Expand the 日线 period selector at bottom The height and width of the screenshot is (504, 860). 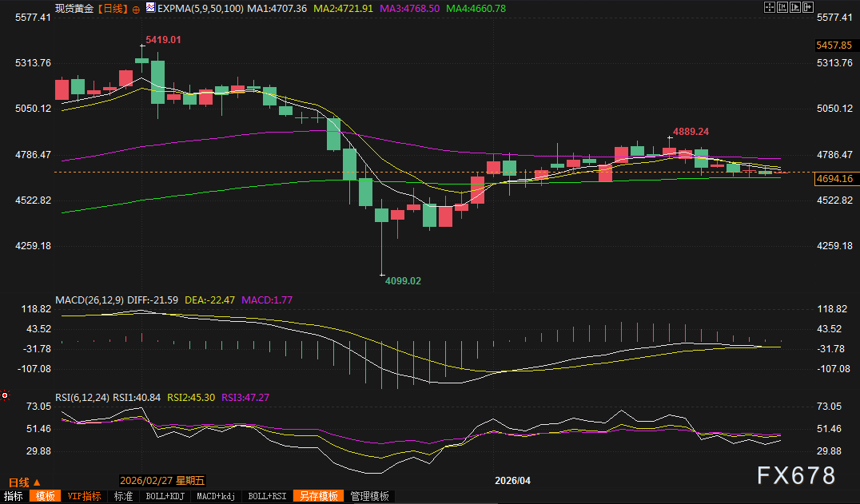click(24, 482)
